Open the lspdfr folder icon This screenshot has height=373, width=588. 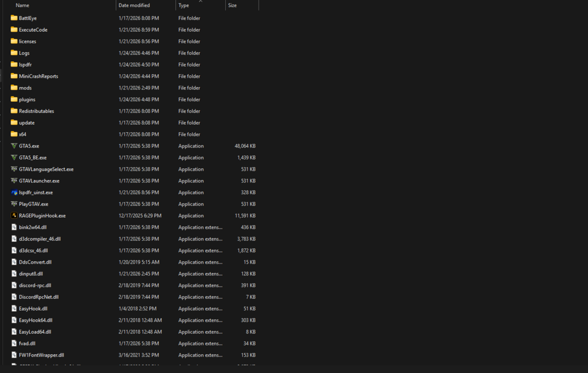(14, 64)
